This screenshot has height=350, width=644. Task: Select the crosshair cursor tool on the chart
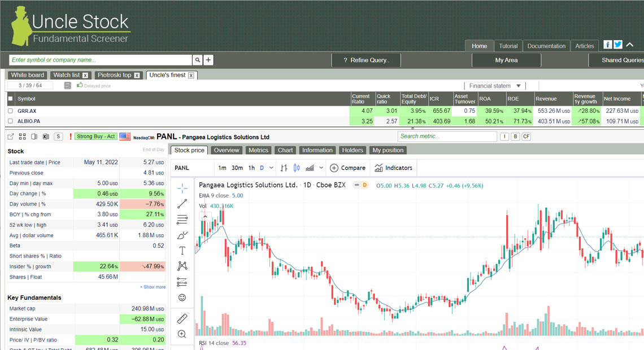182,188
